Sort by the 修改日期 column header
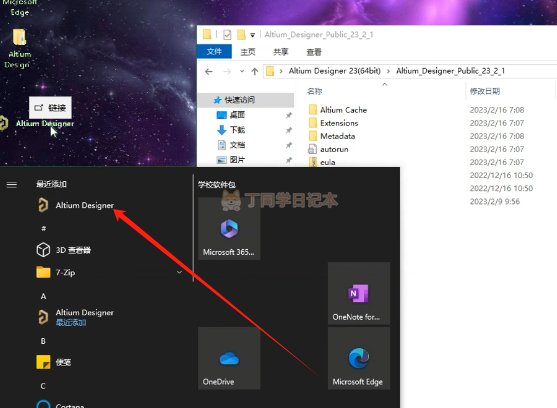This screenshot has height=408, width=557. coord(485,91)
